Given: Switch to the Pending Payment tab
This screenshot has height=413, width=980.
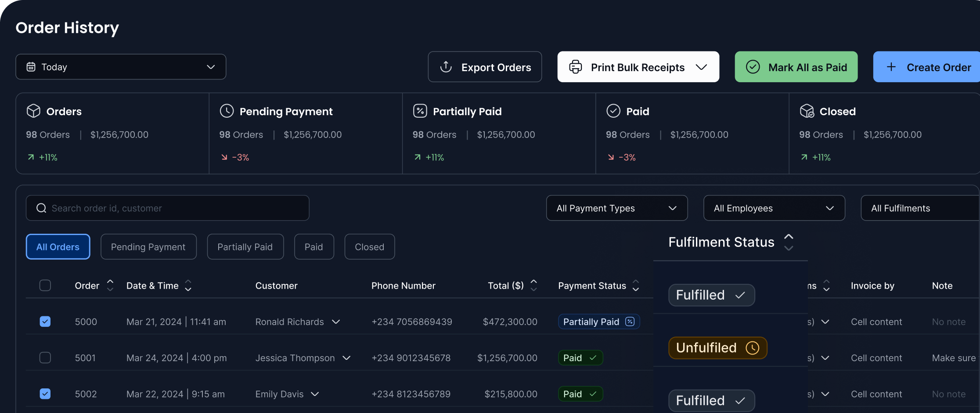Looking at the screenshot, I should (x=148, y=247).
